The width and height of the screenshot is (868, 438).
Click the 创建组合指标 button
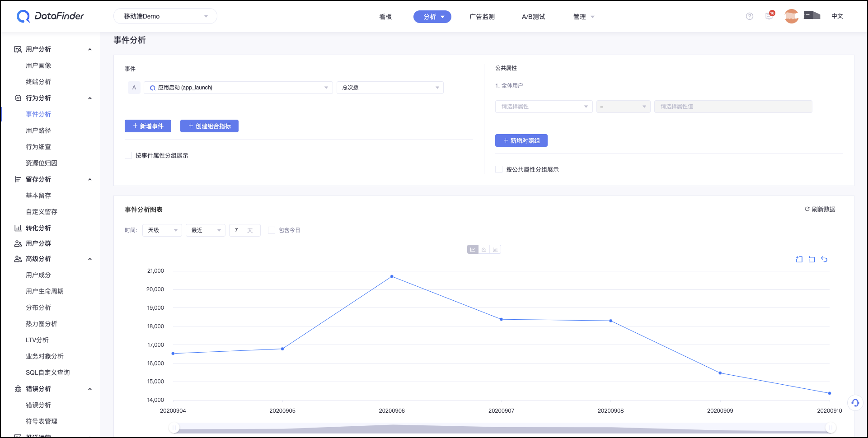tap(209, 126)
